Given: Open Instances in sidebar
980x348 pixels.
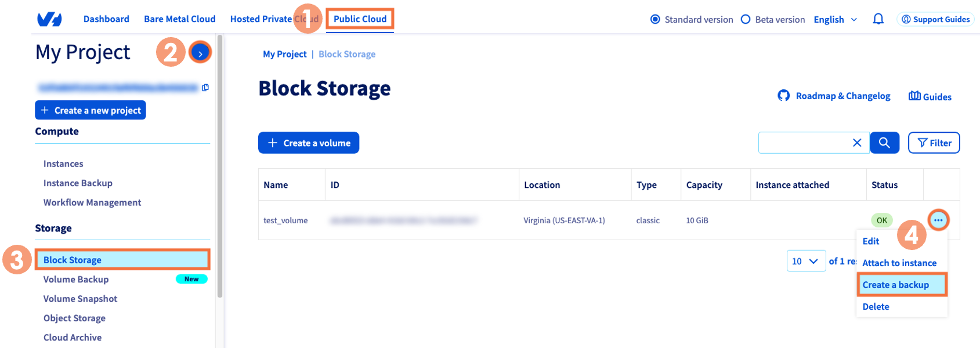Looking at the screenshot, I should tap(63, 164).
